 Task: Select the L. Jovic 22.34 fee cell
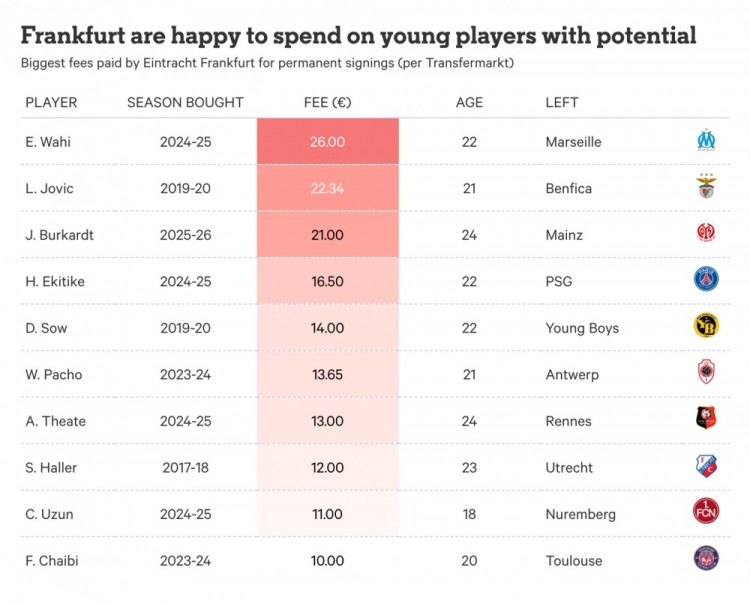point(327,188)
